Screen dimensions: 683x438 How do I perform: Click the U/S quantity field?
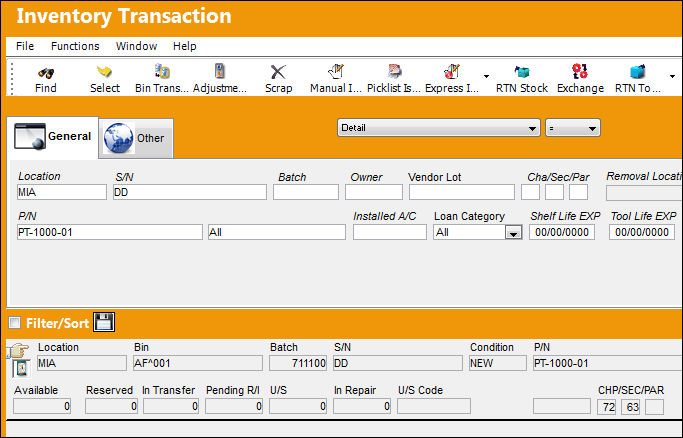[x=298, y=406]
